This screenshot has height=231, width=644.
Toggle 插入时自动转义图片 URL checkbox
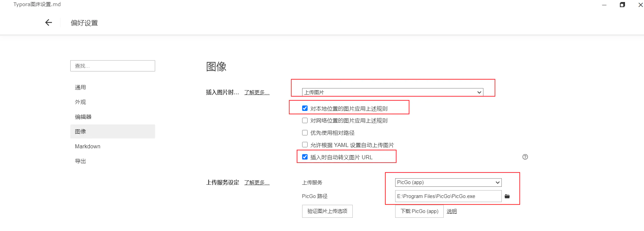point(305,157)
